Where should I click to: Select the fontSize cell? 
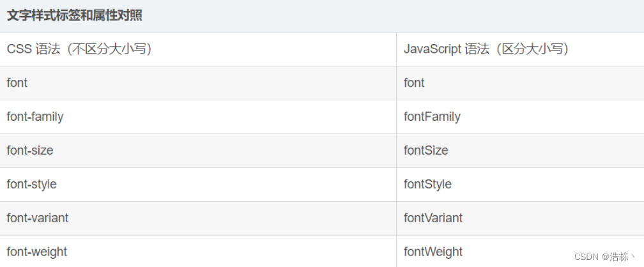tap(426, 151)
